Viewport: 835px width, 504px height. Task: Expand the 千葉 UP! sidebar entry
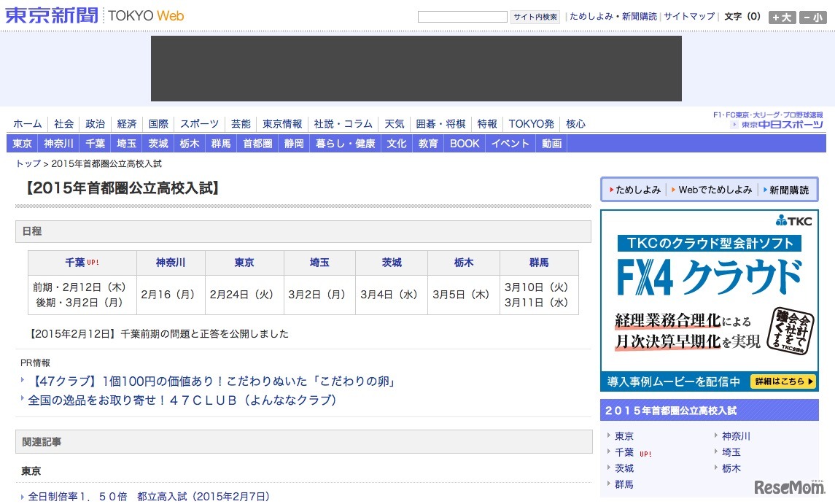point(624,452)
